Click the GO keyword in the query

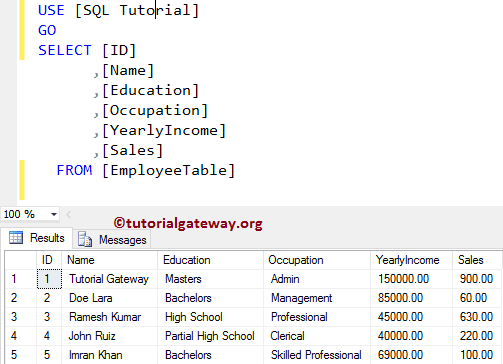tap(47, 30)
